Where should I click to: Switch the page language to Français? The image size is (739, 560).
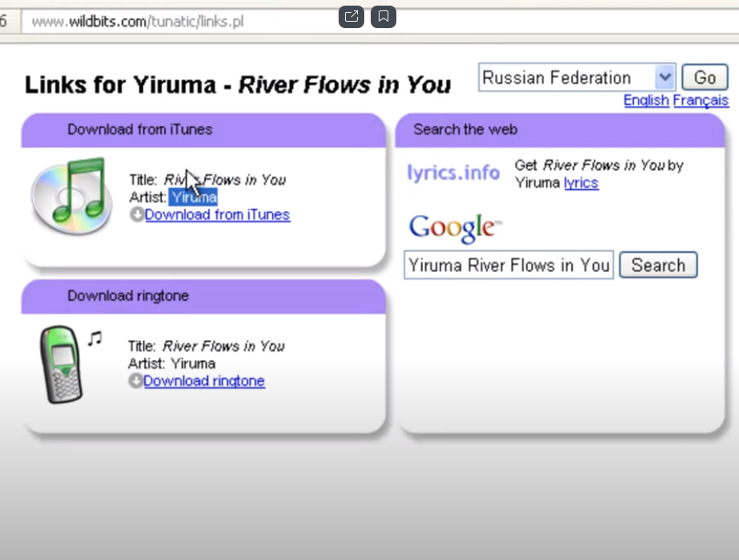point(700,100)
